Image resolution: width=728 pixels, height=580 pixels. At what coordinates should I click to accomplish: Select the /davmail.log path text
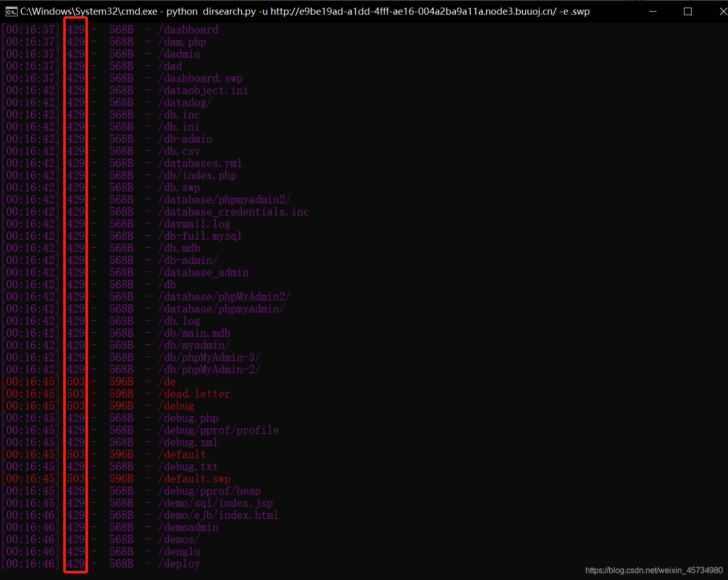(x=194, y=224)
